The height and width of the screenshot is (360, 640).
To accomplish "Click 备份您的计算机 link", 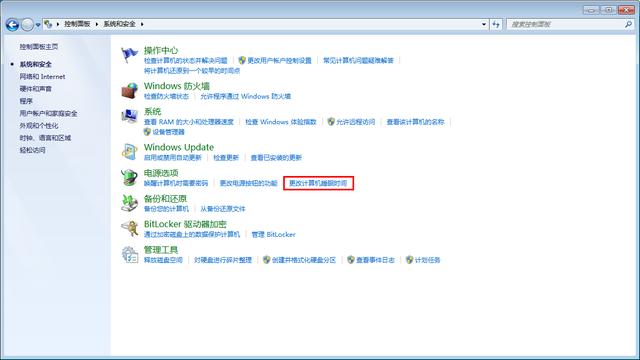I will (x=166, y=209).
